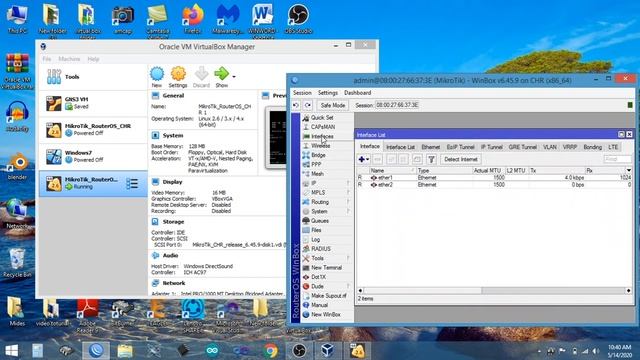Click the remove (minus) button in Interface List

click(x=378, y=159)
